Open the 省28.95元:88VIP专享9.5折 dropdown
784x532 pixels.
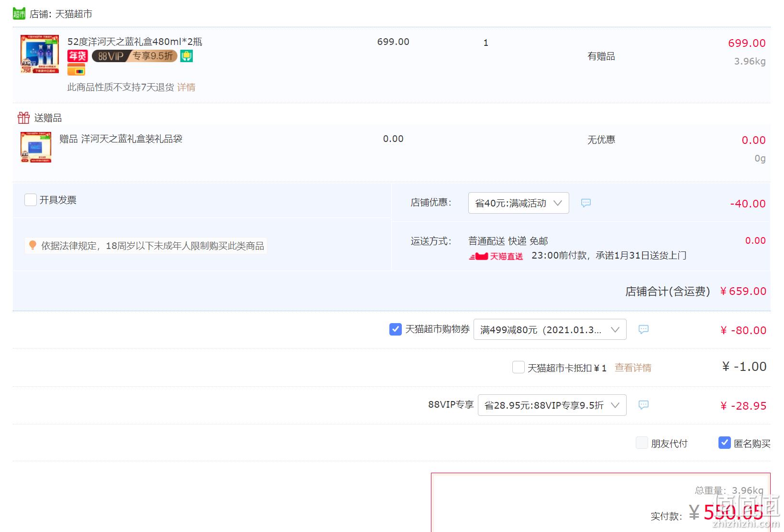tap(552, 405)
